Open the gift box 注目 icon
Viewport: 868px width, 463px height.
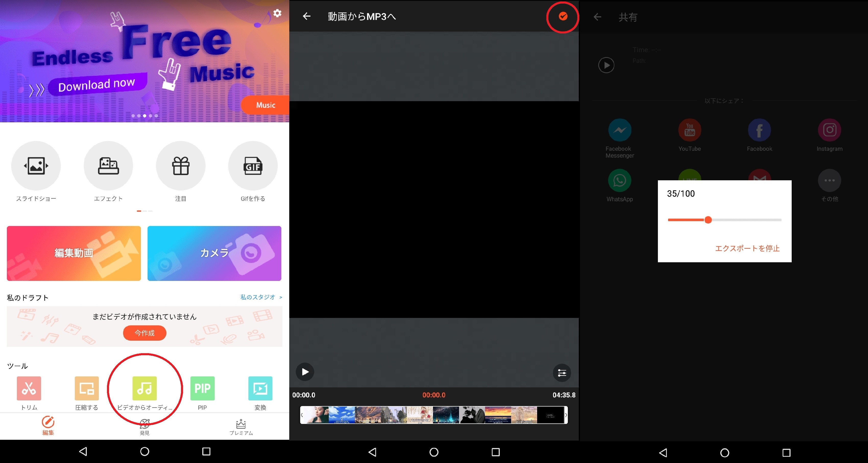180,166
